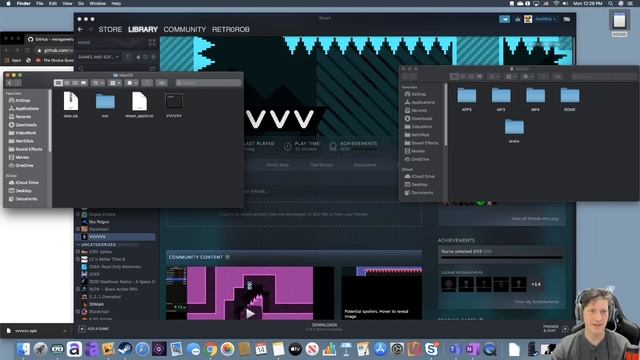640x360 pixels.
Task: Click ADD A GAME in Steam
Action: 94,329
